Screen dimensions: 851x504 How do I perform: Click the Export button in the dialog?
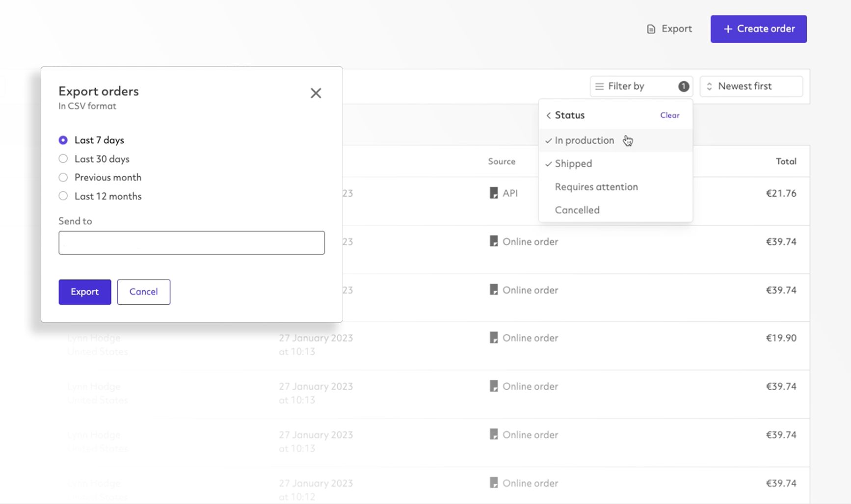(84, 292)
